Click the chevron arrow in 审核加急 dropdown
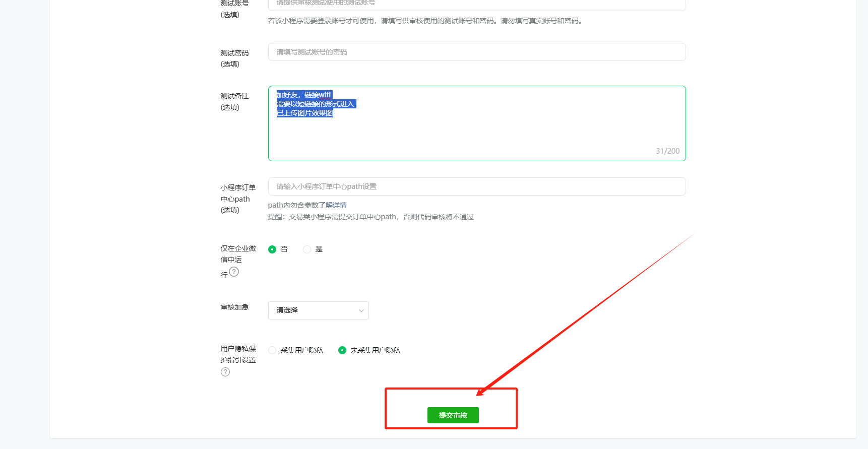 (361, 310)
